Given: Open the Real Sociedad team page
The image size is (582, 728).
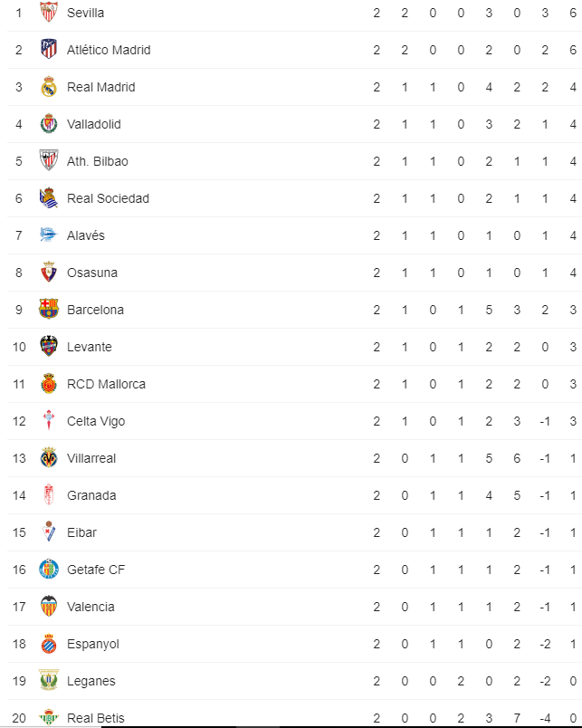Looking at the screenshot, I should pos(108,198).
